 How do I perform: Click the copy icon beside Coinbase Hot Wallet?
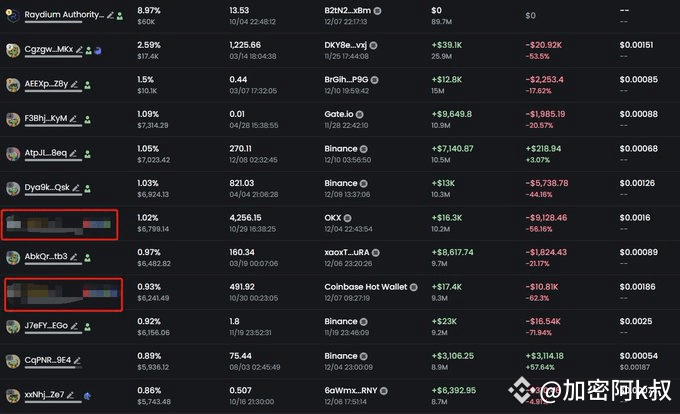tap(414, 287)
